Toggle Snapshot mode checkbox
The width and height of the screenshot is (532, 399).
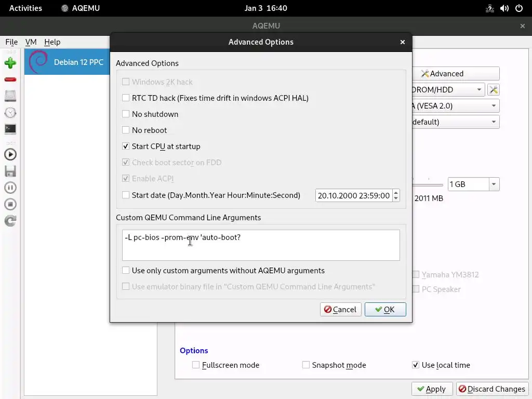coord(305,365)
